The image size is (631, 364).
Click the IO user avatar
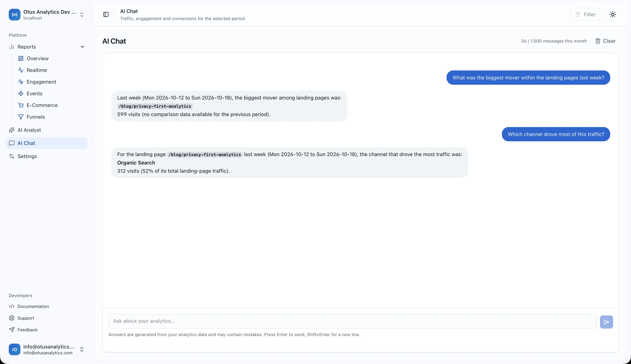point(14,350)
